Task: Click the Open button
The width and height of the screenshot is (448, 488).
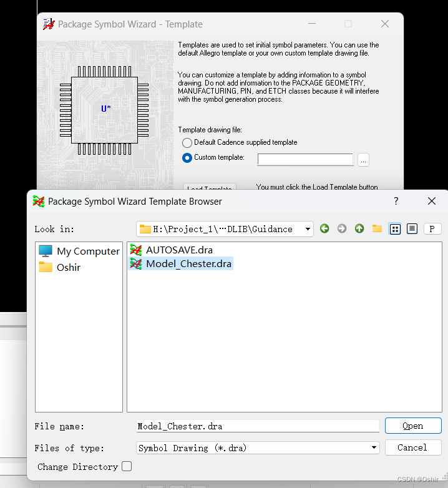Action: pos(412,426)
